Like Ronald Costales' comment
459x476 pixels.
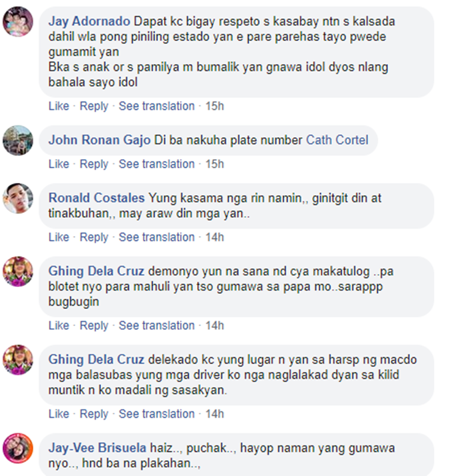pos(59,237)
